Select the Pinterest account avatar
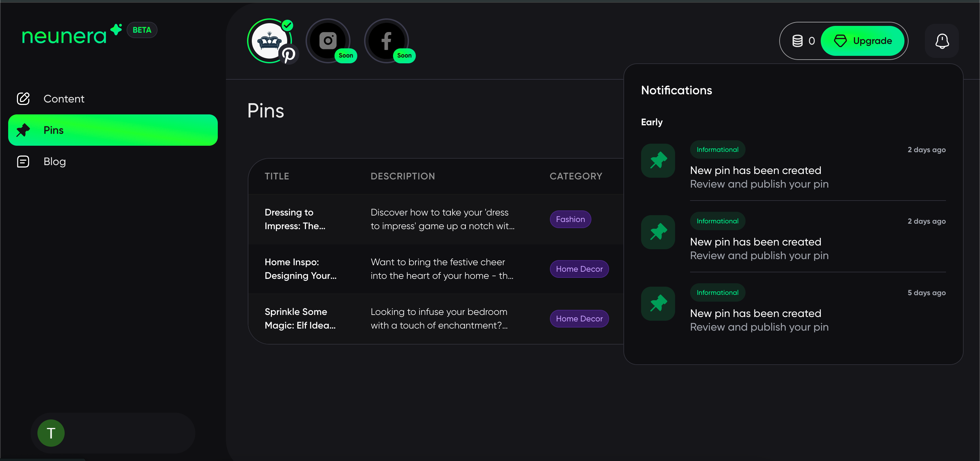Viewport: 980px width, 461px height. [x=269, y=41]
